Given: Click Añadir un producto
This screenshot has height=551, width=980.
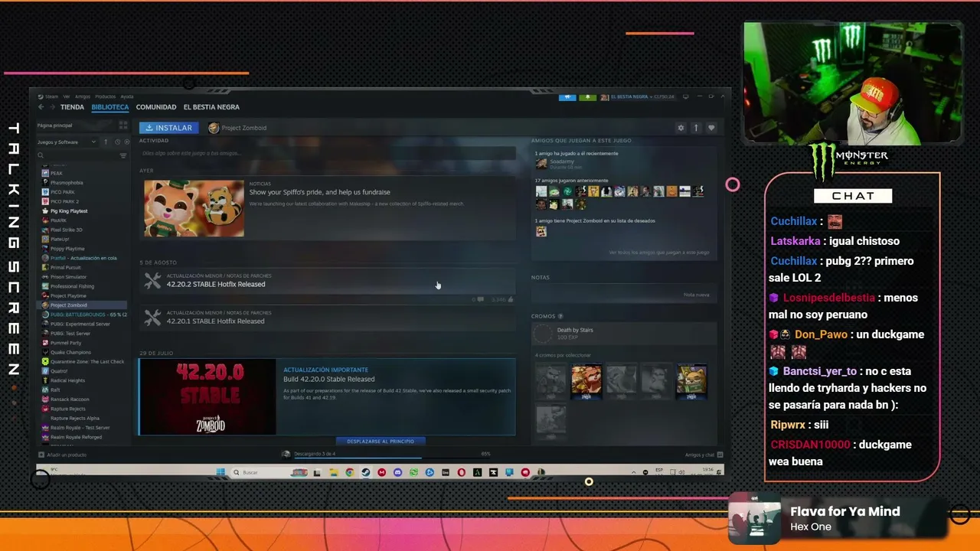Looking at the screenshot, I should tap(62, 455).
